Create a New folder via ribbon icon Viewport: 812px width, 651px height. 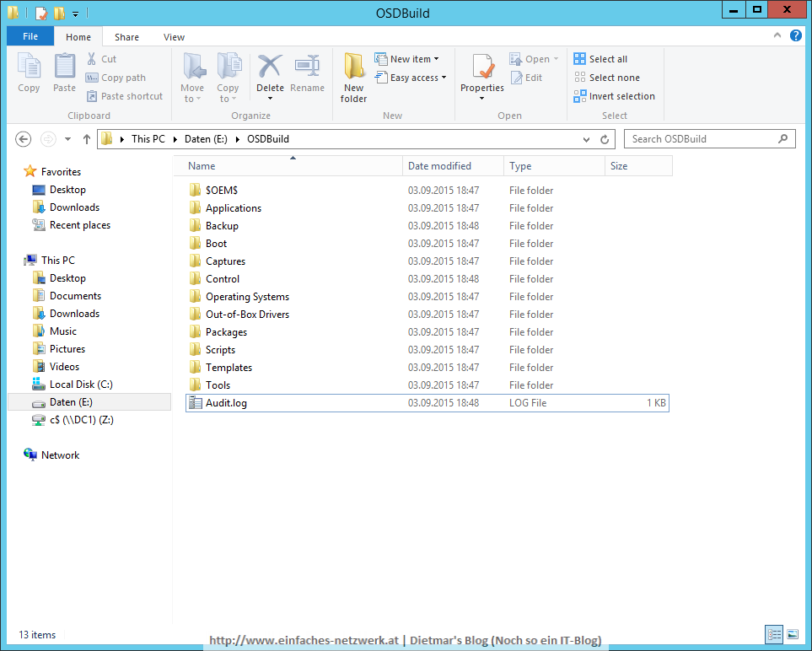point(353,67)
